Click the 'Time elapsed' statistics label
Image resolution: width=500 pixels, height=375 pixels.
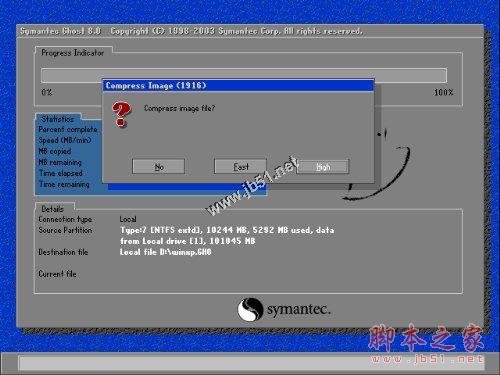tap(61, 173)
